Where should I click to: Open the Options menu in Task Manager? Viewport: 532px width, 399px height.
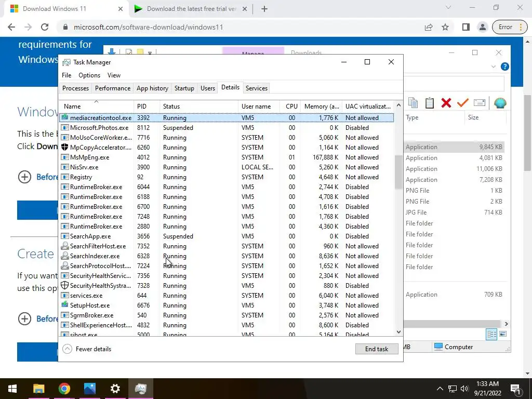tap(89, 75)
